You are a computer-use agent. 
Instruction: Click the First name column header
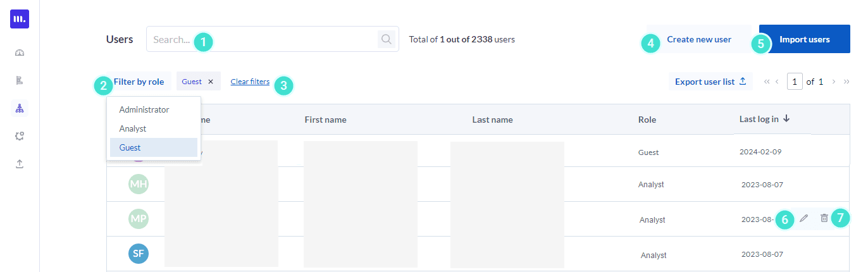[x=325, y=120]
